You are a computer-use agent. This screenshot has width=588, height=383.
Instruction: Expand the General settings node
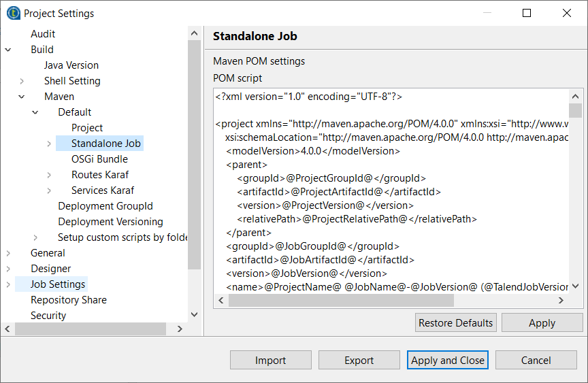(x=8, y=253)
